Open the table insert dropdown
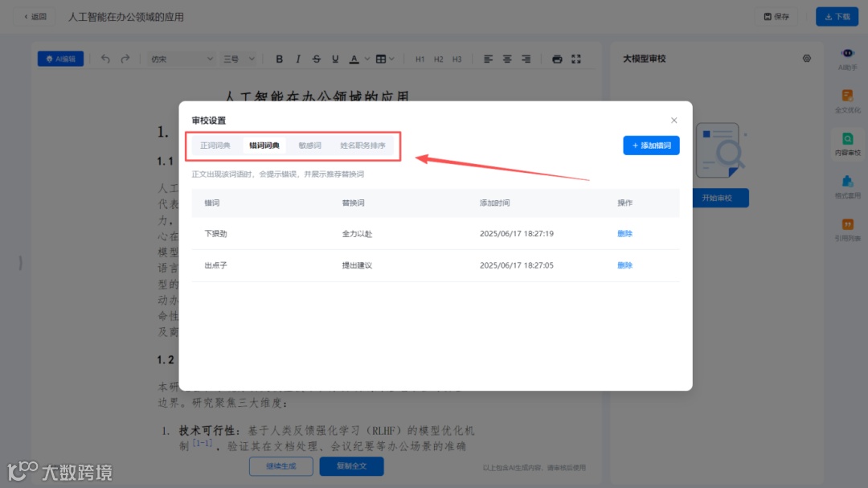Viewport: 868px width, 488px height. (x=383, y=59)
